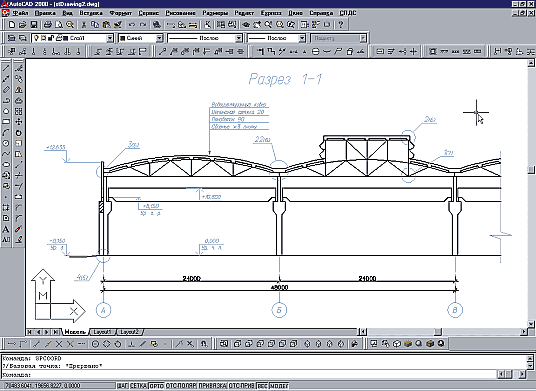Select the Spline curve tool
Image resolution: width=536 pixels, height=391 pixels.
[6, 154]
